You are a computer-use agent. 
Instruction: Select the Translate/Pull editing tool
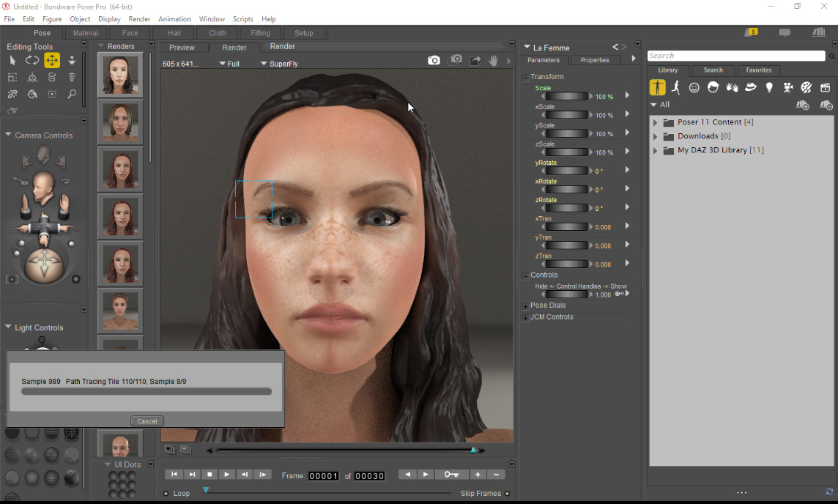coord(52,60)
